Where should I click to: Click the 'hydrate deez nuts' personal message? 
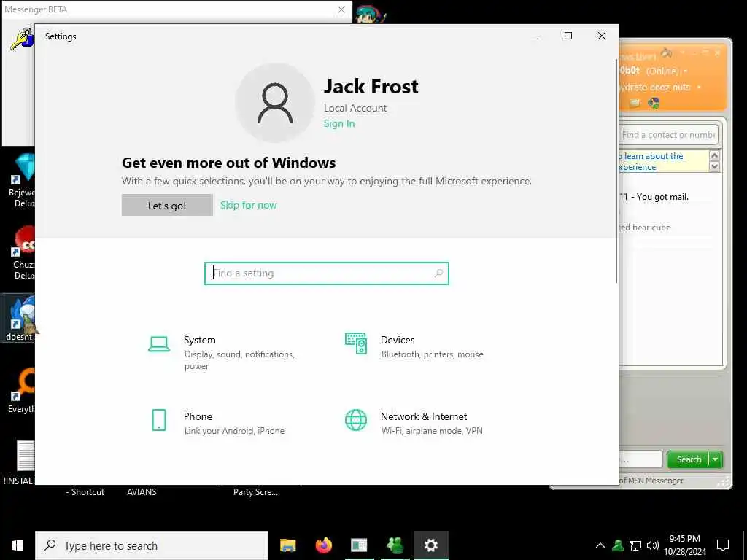[x=654, y=87]
